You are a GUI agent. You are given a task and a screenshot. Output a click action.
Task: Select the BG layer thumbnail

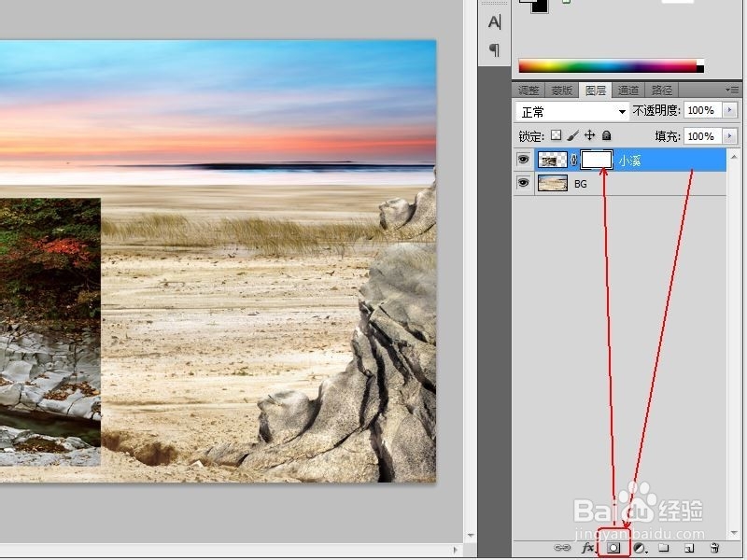[x=553, y=183]
